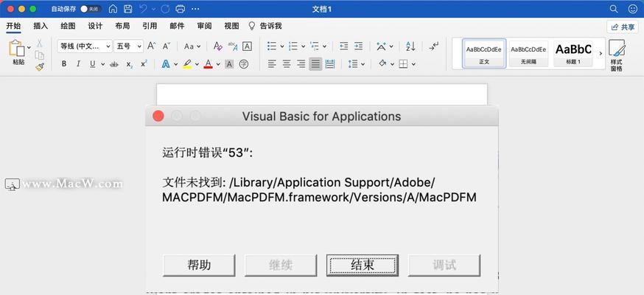Decrease paragraph indent
The image size is (644, 295).
point(344,46)
